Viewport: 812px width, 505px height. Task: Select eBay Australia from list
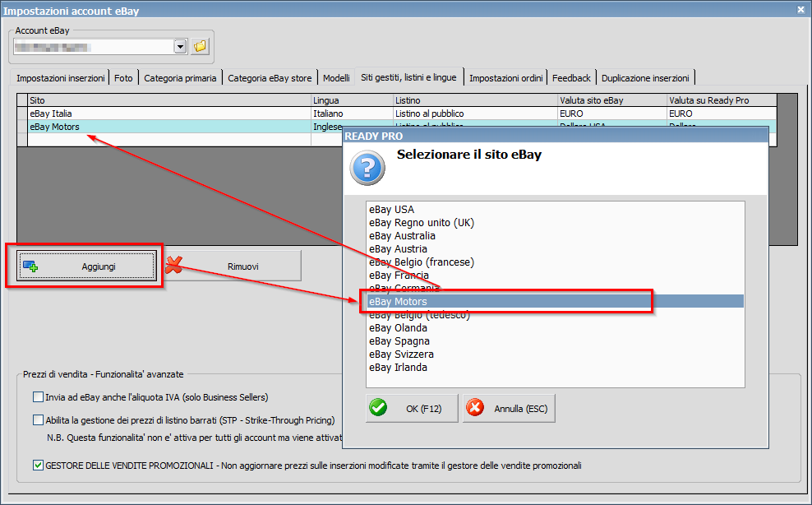click(x=555, y=236)
